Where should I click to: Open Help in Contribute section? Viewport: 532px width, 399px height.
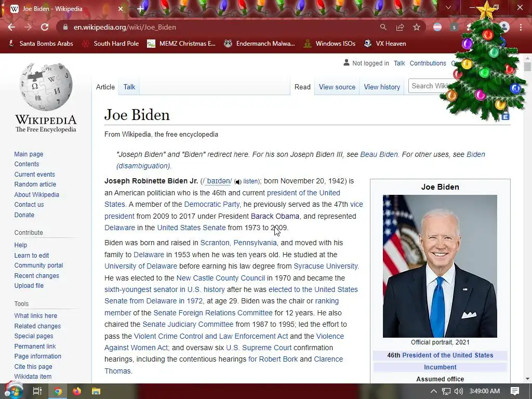click(20, 245)
